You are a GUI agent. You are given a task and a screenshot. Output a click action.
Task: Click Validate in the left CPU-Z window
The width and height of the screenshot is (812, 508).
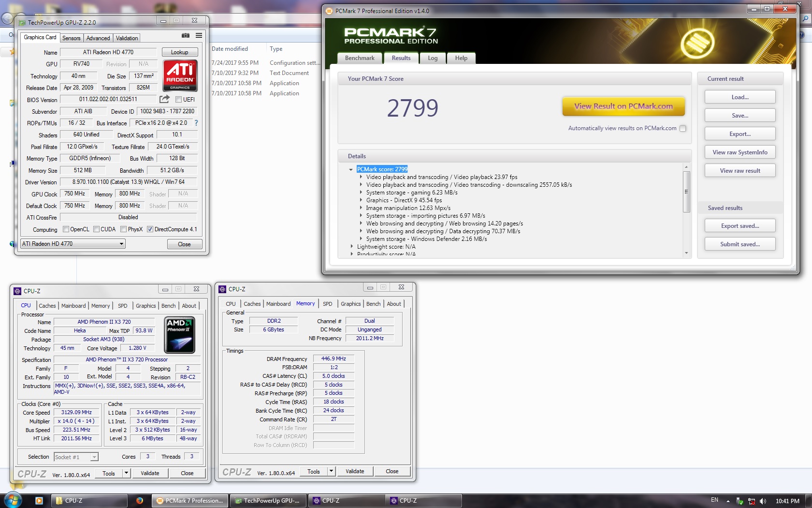click(x=150, y=473)
